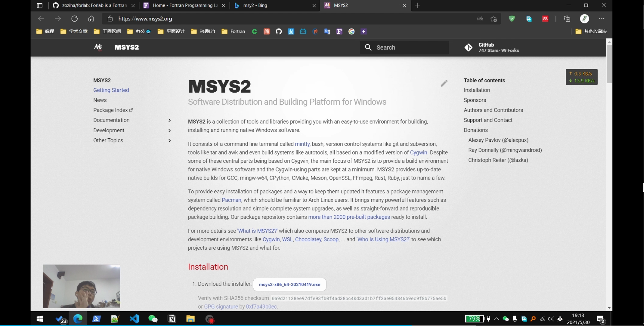Click the scrollbar down arrow
The width and height of the screenshot is (644, 326).
tap(609, 308)
